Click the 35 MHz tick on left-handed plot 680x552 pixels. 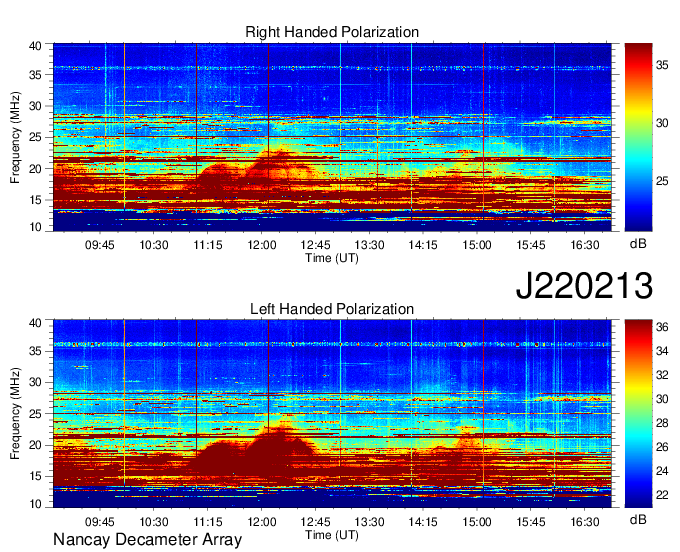35,351
